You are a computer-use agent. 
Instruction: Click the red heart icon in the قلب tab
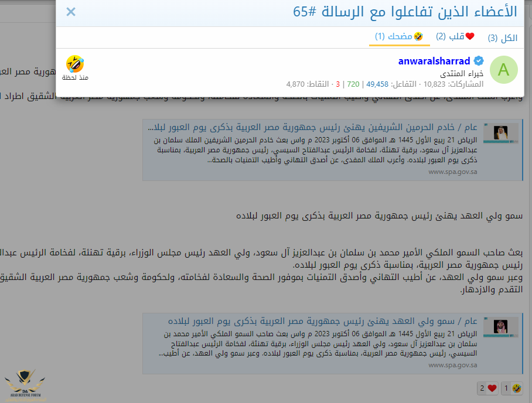[x=470, y=36]
